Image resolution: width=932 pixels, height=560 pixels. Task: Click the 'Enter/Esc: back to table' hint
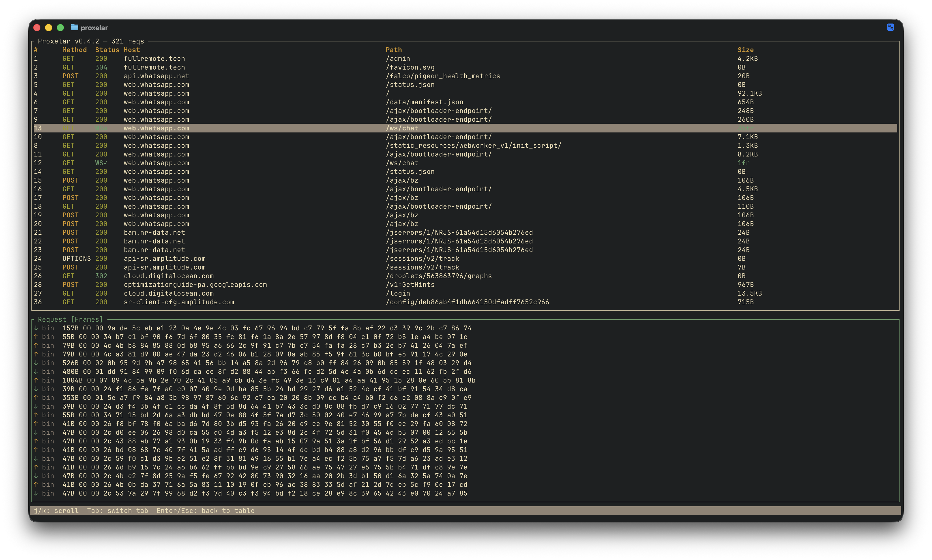[206, 511]
